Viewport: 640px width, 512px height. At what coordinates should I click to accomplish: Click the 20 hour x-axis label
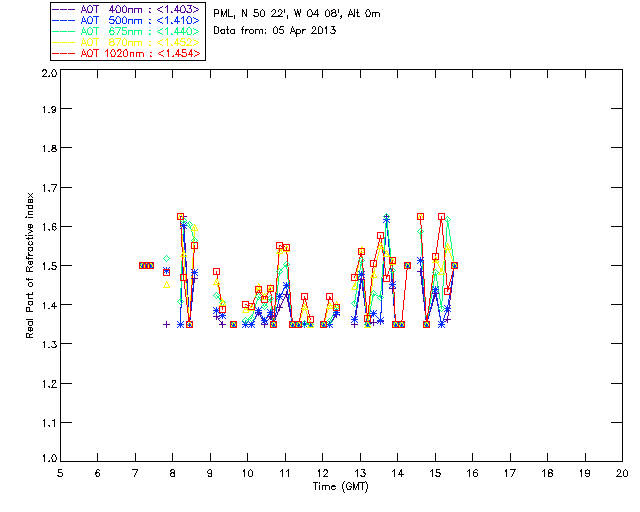click(622, 473)
